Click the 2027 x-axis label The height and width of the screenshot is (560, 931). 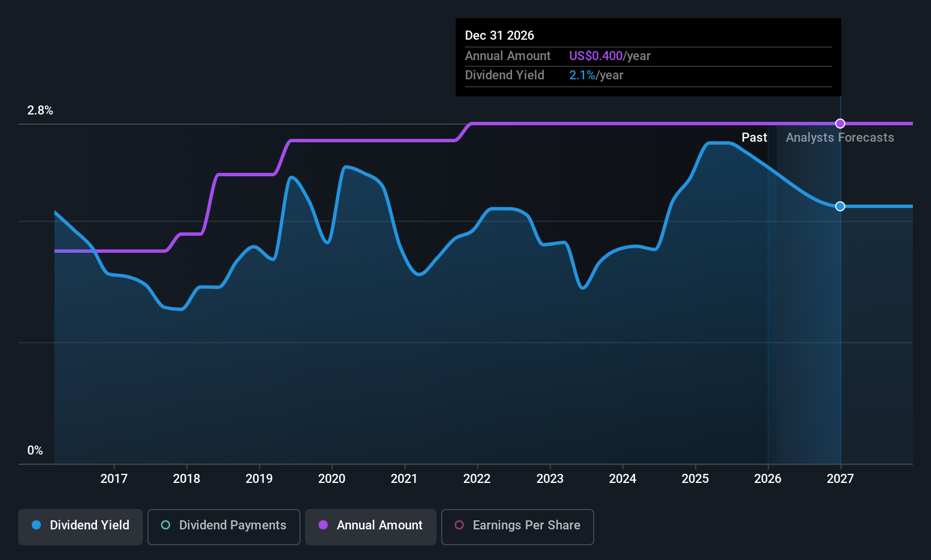pos(840,479)
